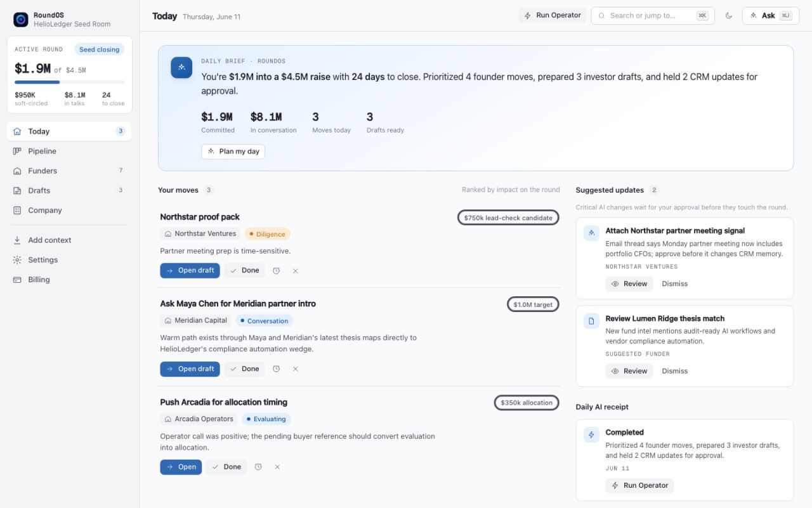This screenshot has height=508, width=812.
Task: Click the RoundOS logo icon
Action: [21, 20]
